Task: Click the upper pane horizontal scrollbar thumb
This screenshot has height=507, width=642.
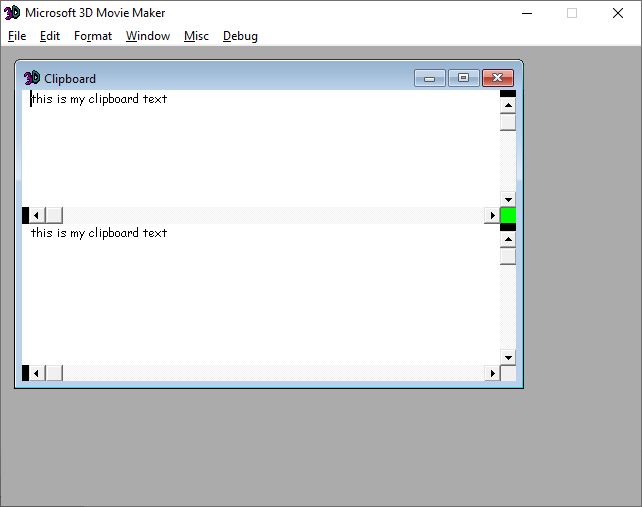Action: point(54,215)
